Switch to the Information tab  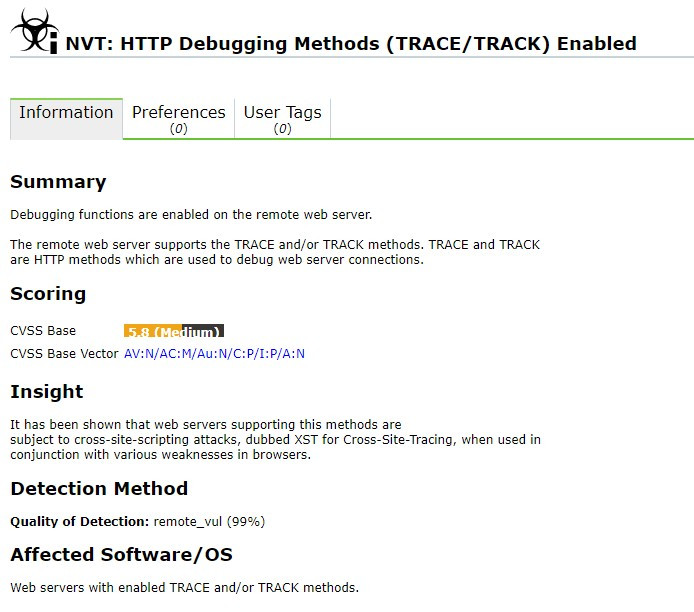[66, 113]
